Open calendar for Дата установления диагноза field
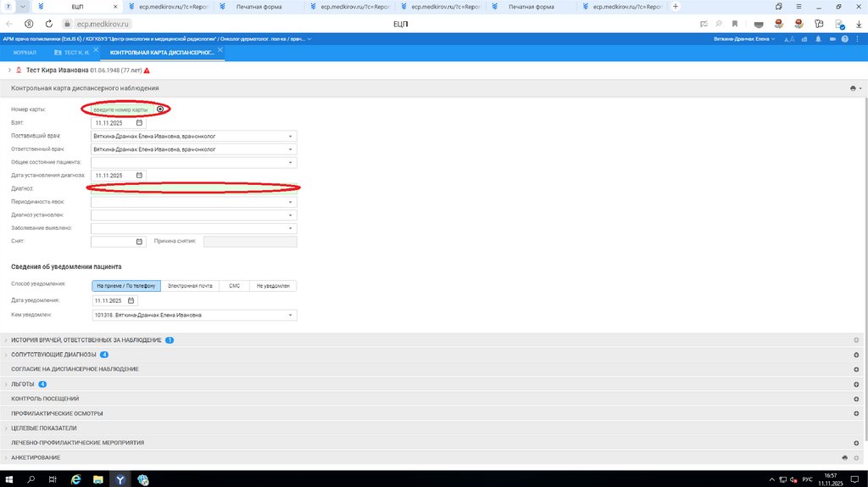This screenshot has height=487, width=868. click(x=139, y=175)
